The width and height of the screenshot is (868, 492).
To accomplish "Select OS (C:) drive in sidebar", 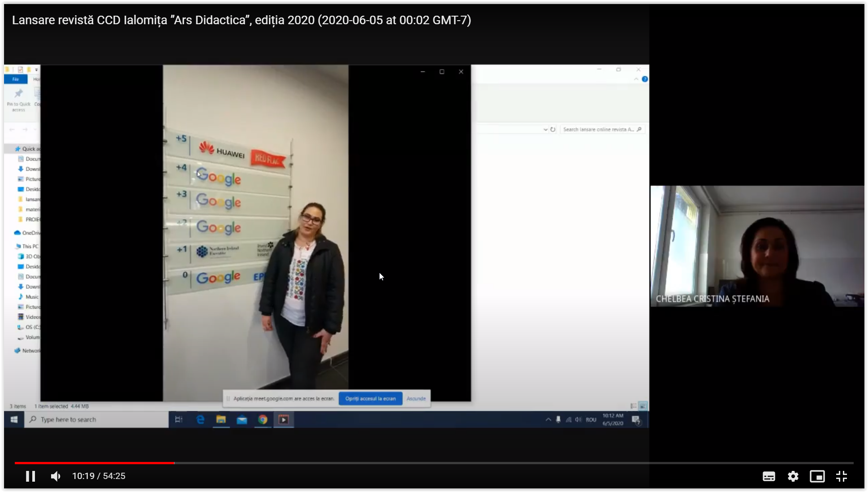I will coord(29,327).
